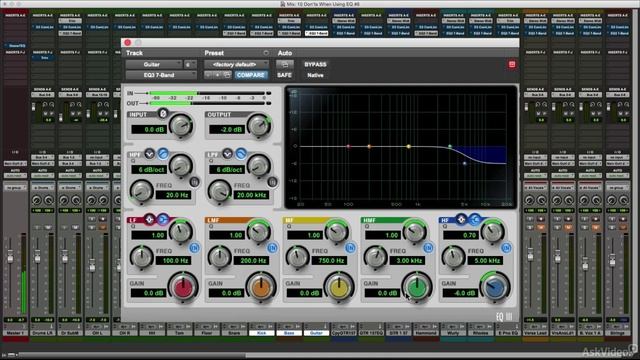Image resolution: width=640 pixels, height=360 pixels.
Task: Toggle the MF band IN button
Action: pyautogui.click(x=350, y=248)
